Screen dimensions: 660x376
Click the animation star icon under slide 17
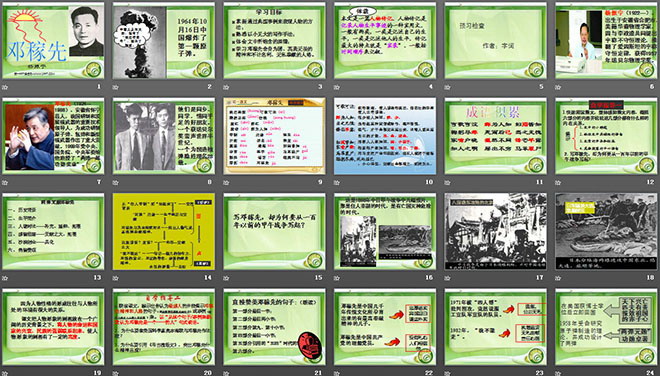448,278
